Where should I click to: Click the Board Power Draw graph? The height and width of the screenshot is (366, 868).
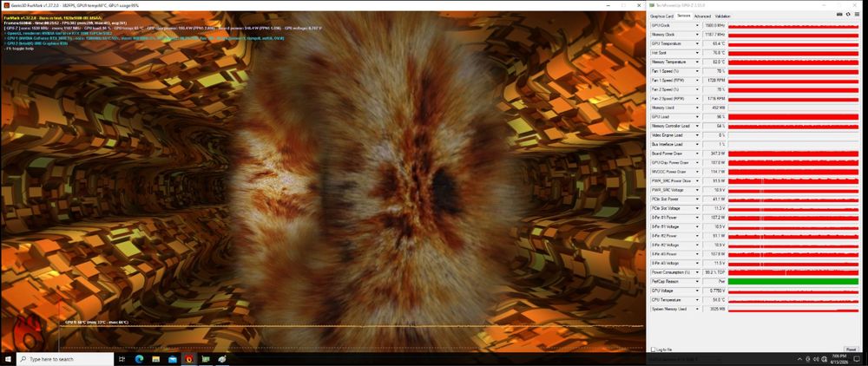coord(792,154)
